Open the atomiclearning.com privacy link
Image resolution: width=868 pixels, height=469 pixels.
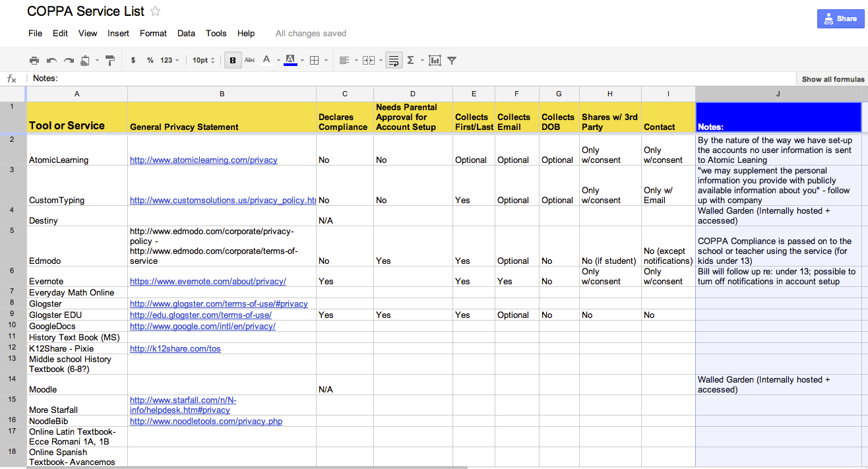click(x=204, y=160)
